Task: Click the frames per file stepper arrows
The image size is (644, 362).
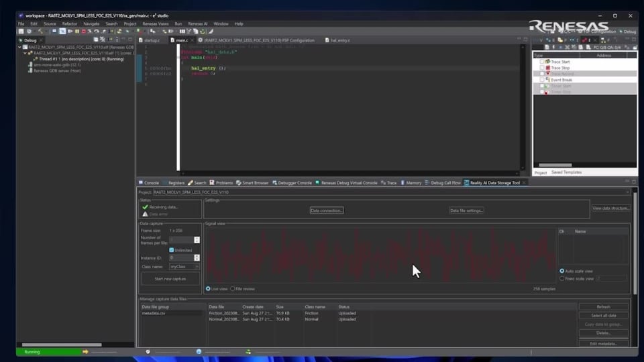Action: (197, 240)
